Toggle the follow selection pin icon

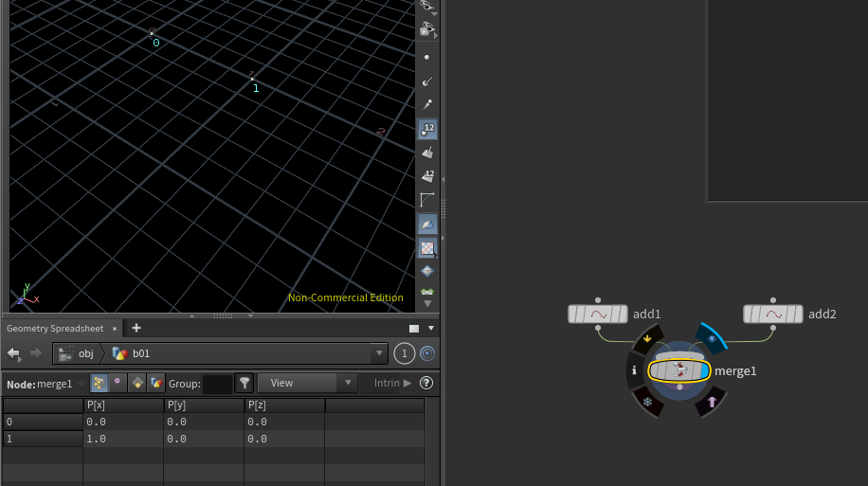tap(427, 353)
